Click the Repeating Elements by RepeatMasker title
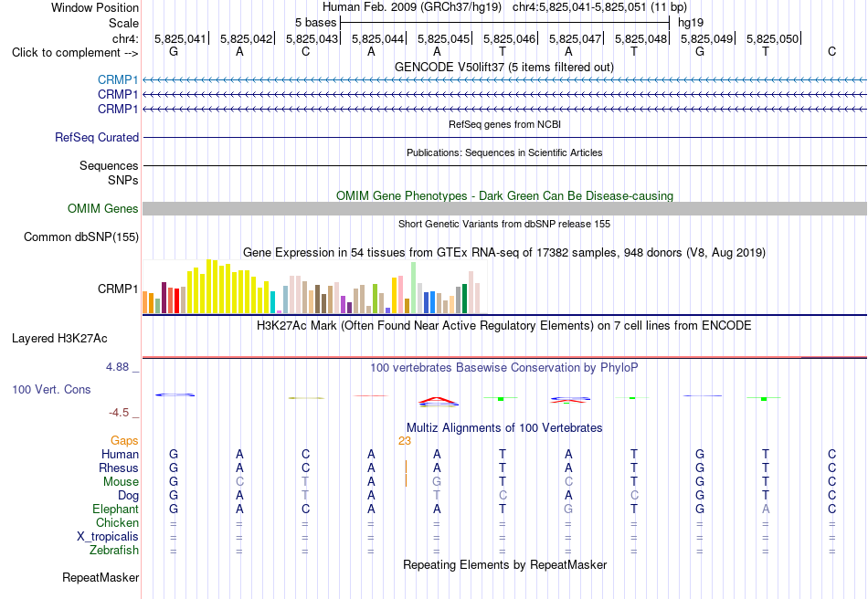 click(x=504, y=564)
